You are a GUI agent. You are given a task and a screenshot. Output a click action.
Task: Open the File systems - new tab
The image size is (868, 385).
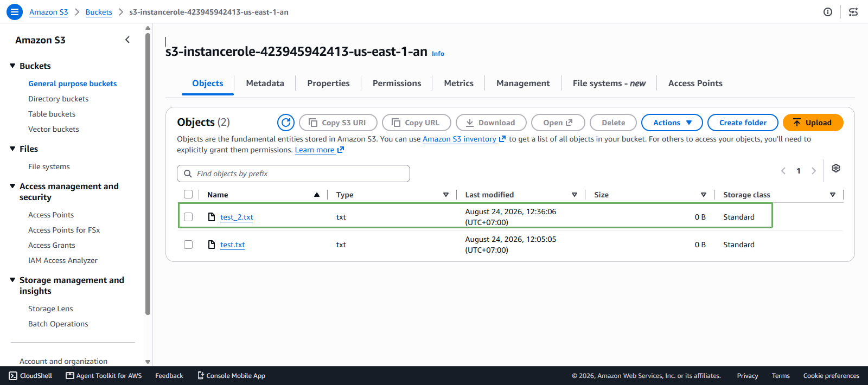(609, 84)
